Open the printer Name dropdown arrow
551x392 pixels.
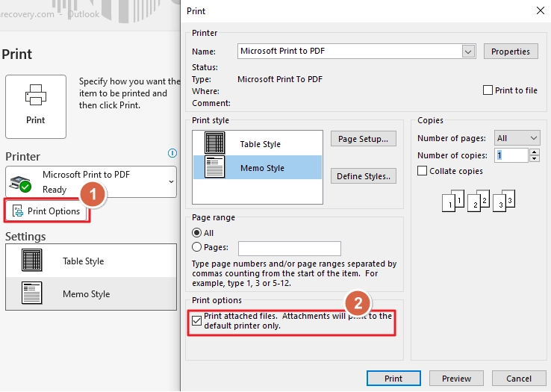coord(468,52)
